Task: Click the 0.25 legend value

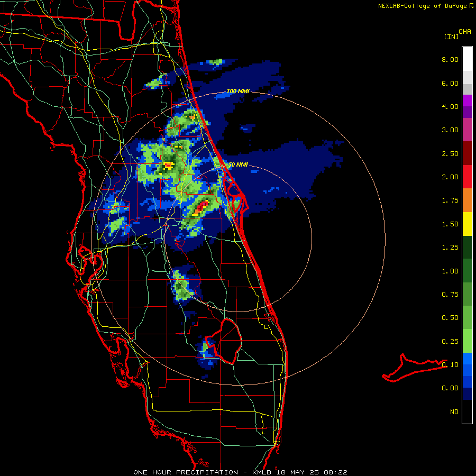Action: click(450, 342)
